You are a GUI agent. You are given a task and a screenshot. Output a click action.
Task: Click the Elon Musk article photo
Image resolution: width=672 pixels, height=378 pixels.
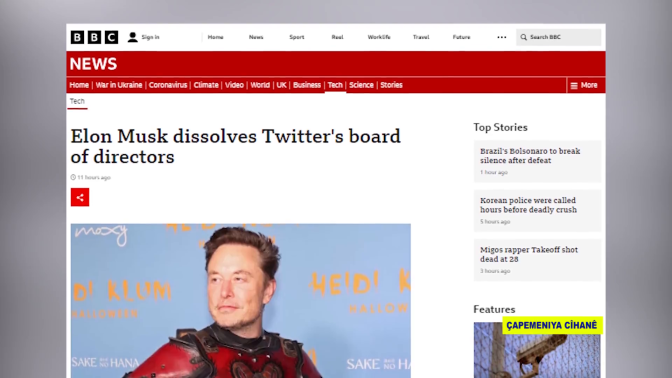240,300
